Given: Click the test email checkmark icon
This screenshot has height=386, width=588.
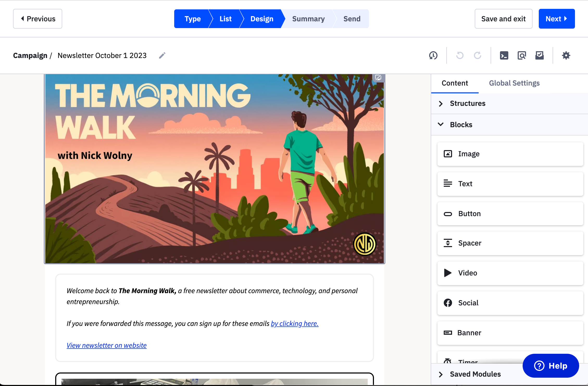Looking at the screenshot, I should coord(539,55).
